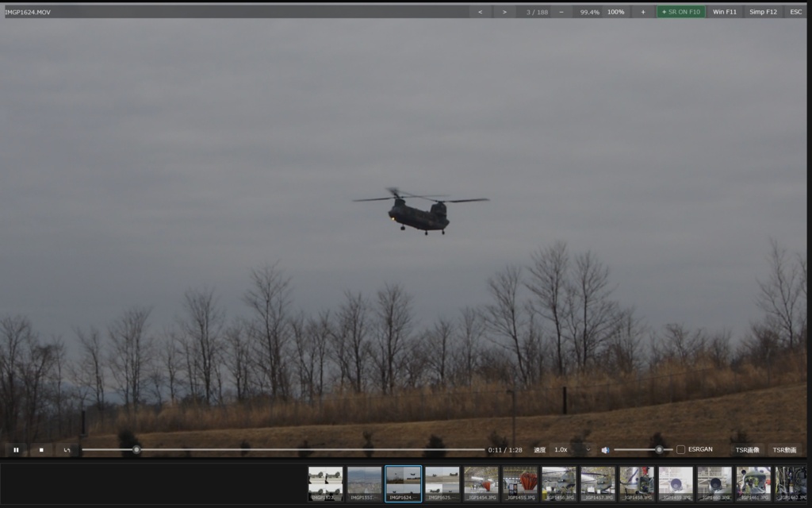The height and width of the screenshot is (508, 812).
Task: Click the 99.4% zoom level value
Action: [x=589, y=12]
